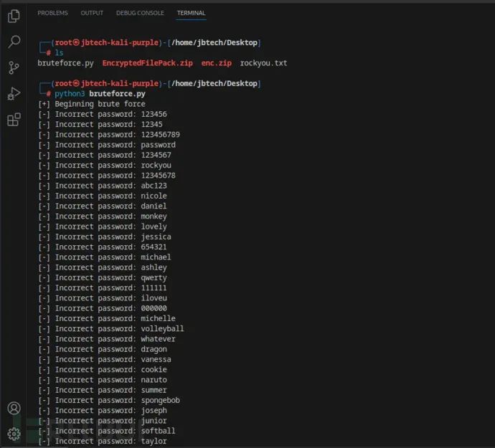
Task: Select the TERMINAL tab
Action: click(x=191, y=13)
